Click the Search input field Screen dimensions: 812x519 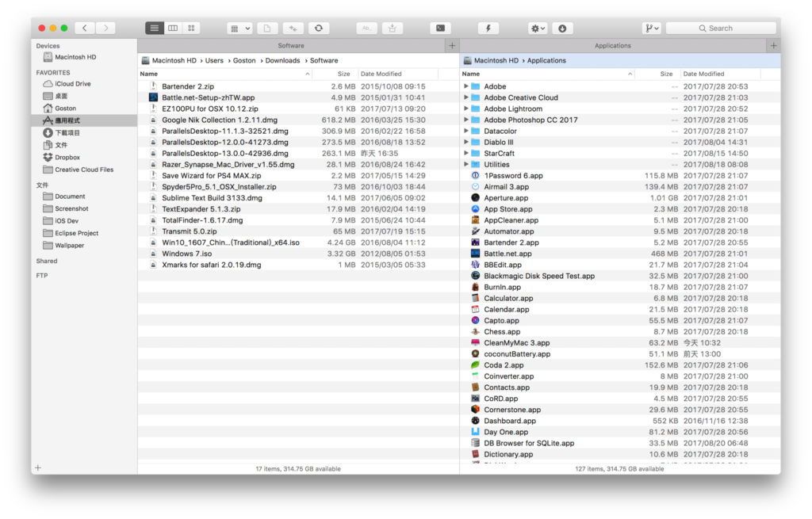click(x=720, y=29)
